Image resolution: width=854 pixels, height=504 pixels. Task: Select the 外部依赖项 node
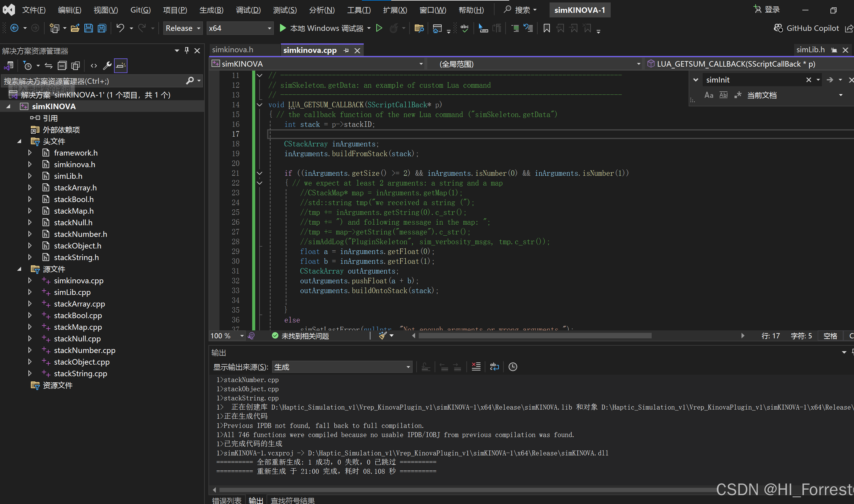point(61,130)
